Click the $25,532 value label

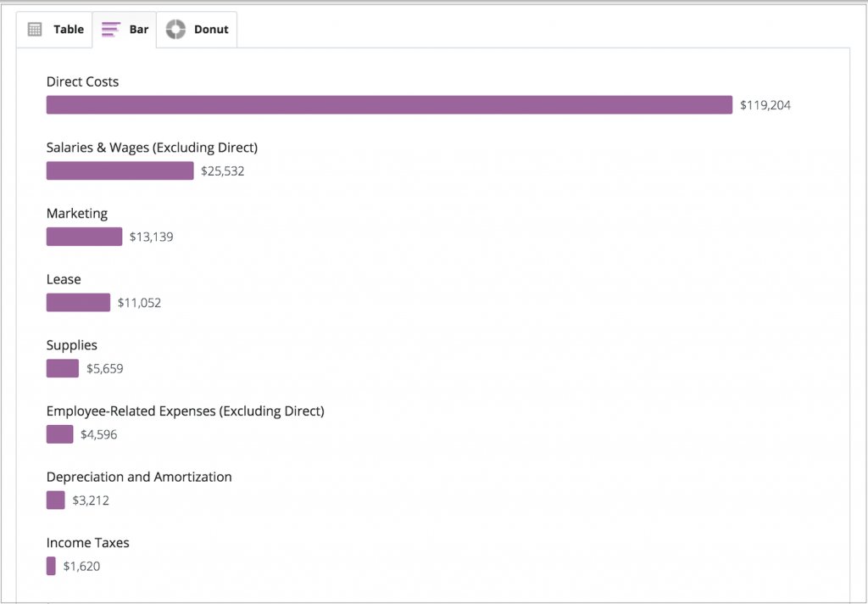click(x=220, y=171)
